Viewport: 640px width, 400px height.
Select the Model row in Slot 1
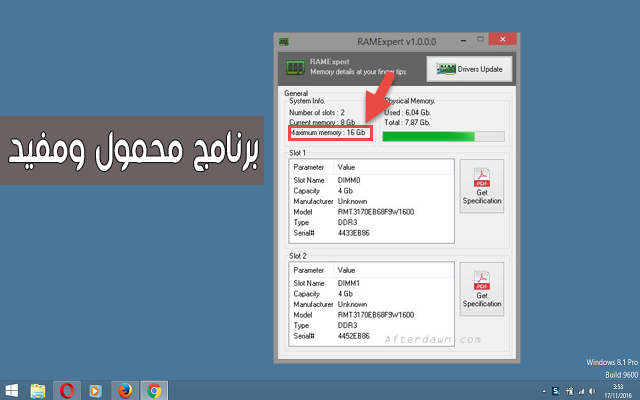(371, 212)
